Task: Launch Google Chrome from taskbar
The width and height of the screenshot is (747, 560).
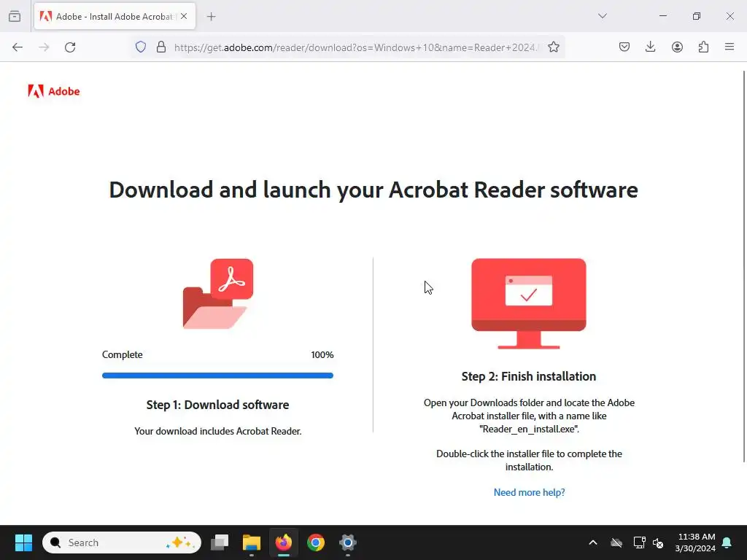Action: pos(315,542)
